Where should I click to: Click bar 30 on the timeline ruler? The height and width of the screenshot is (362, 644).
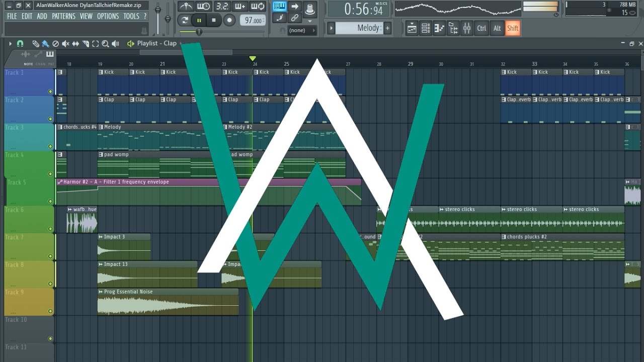point(441,64)
